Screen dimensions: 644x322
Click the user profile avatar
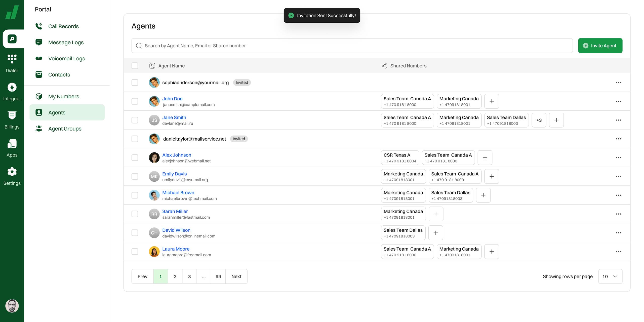tap(12, 306)
